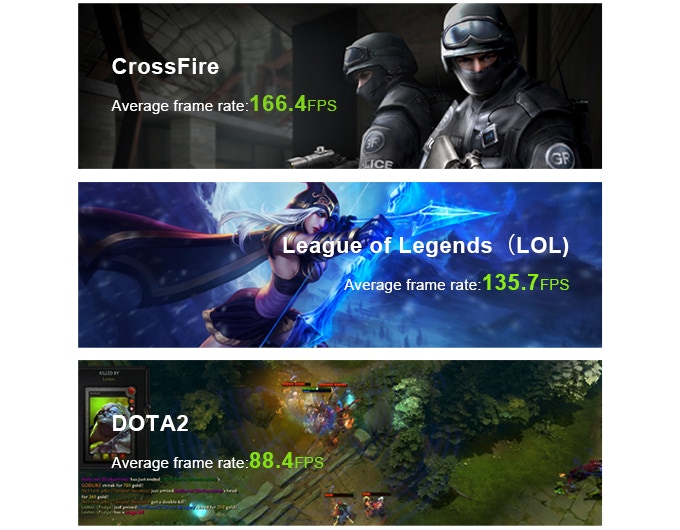Select the green 88.4 FPS value
The width and height of the screenshot is (680, 530).
tap(286, 461)
